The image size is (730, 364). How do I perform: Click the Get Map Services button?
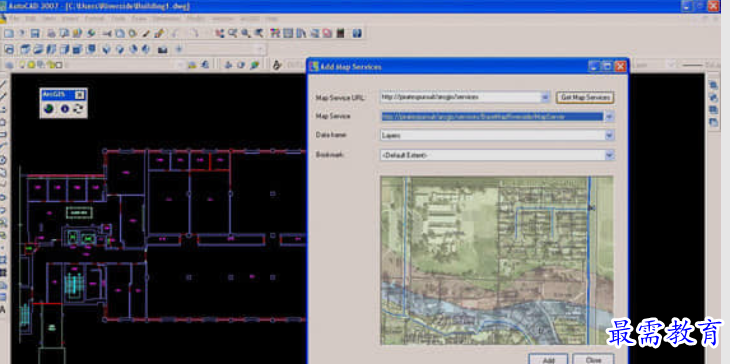(585, 97)
